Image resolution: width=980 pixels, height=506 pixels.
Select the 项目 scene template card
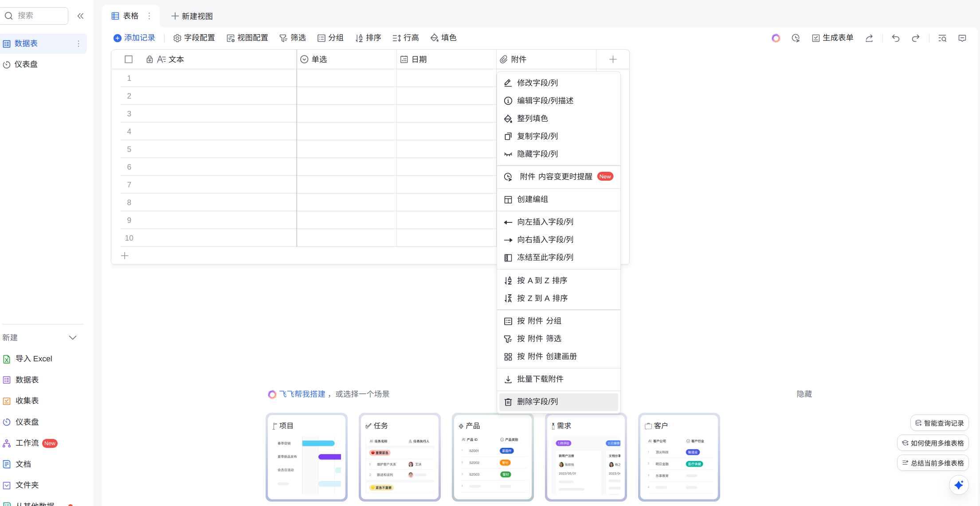[306, 457]
